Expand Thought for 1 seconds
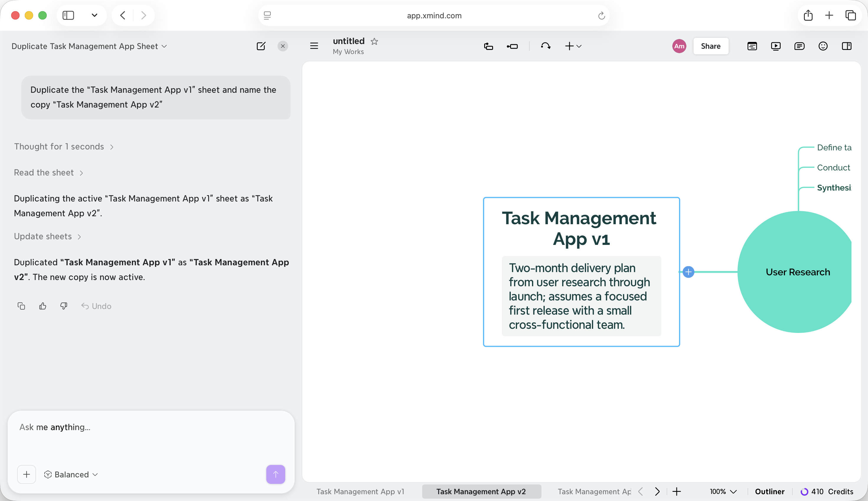The width and height of the screenshot is (868, 501). tap(64, 147)
